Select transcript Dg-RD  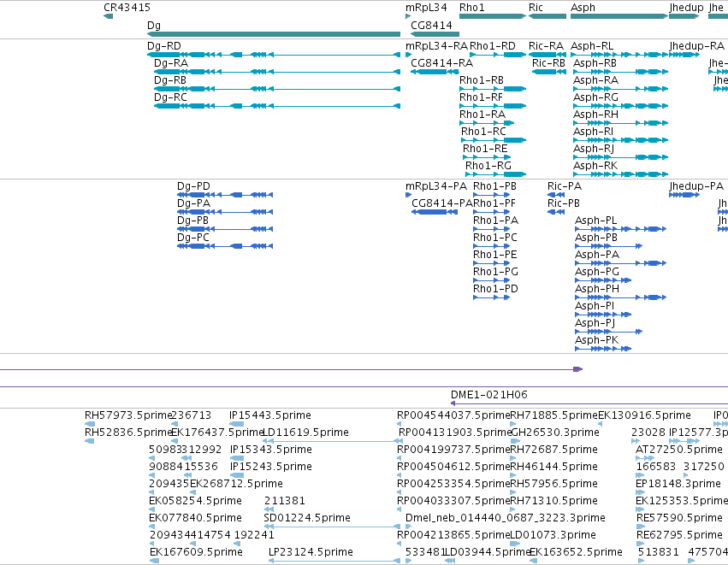(x=274, y=55)
